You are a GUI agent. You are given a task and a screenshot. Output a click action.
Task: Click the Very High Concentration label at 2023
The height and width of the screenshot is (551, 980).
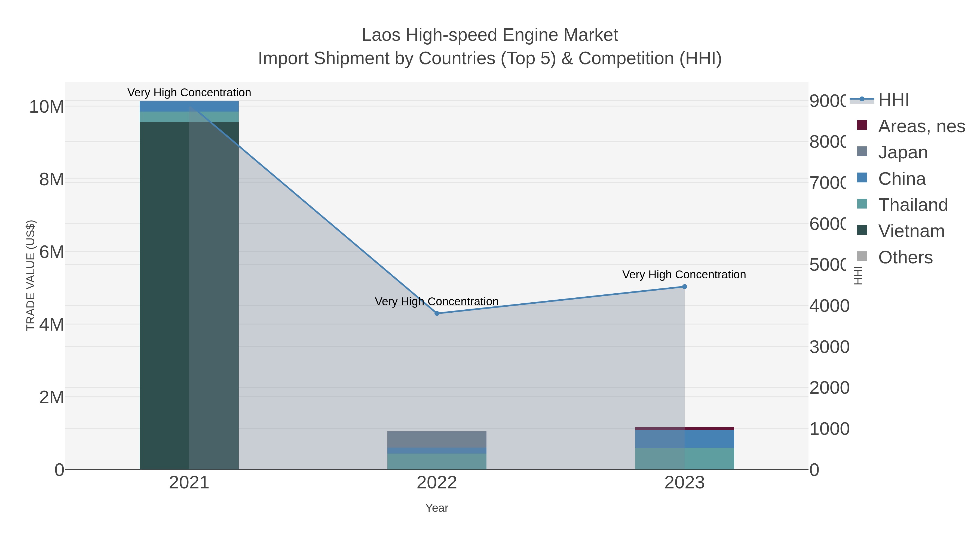(x=684, y=274)
